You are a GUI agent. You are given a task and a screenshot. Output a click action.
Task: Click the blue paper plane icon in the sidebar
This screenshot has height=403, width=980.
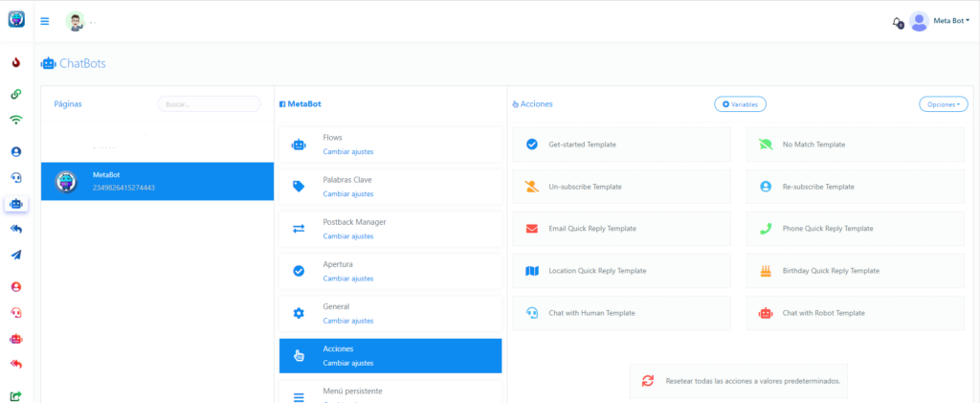tap(16, 255)
